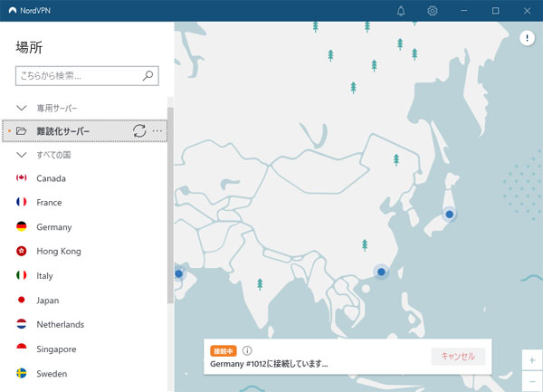Close the NordVPN window
Screen dimensions: 543x392
coord(527,11)
